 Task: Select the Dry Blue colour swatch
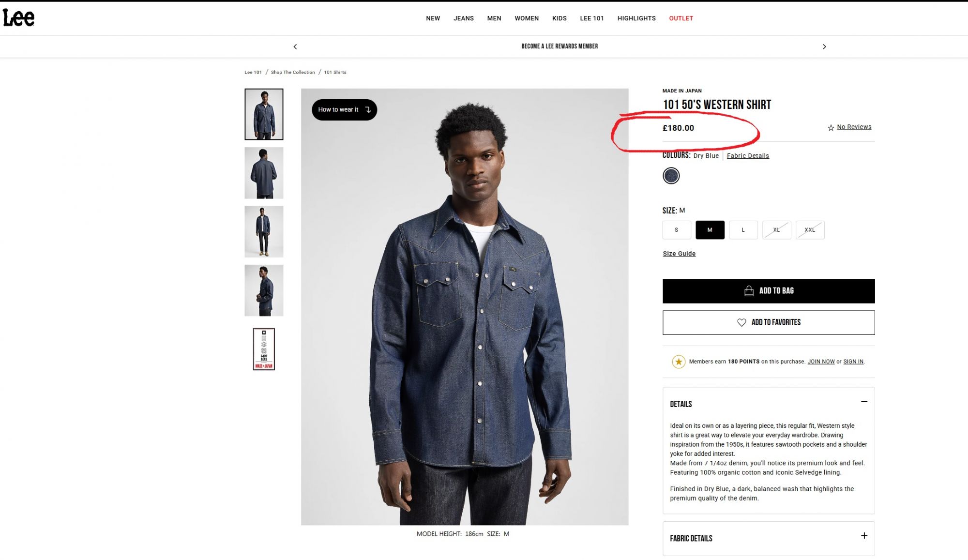click(671, 176)
